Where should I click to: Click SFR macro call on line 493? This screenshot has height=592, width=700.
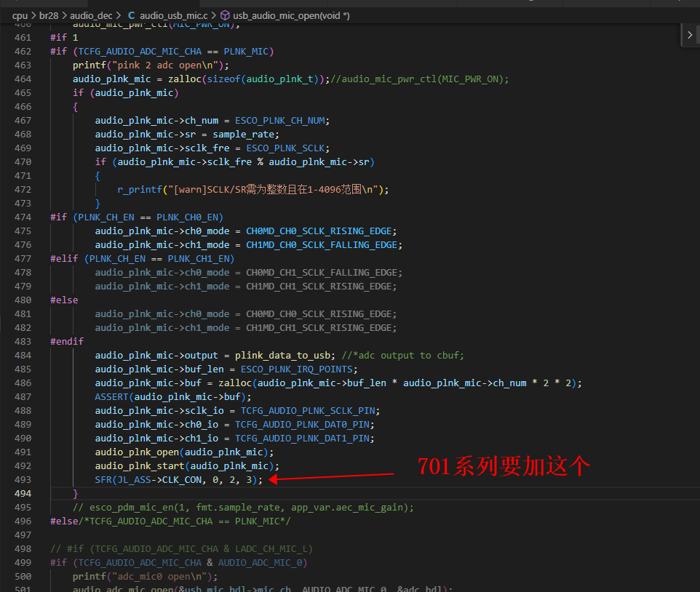tap(178, 479)
